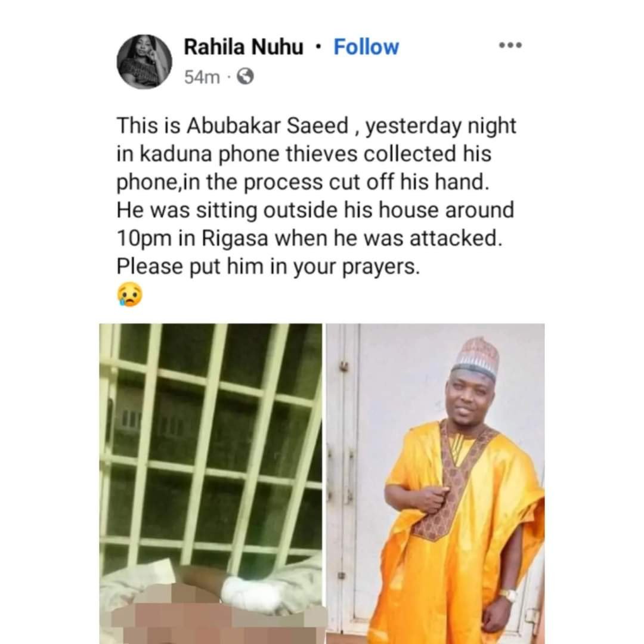Viewport: 644px width, 644px height.
Task: Click '10pm' in the post text
Action: pyautogui.click(x=144, y=239)
